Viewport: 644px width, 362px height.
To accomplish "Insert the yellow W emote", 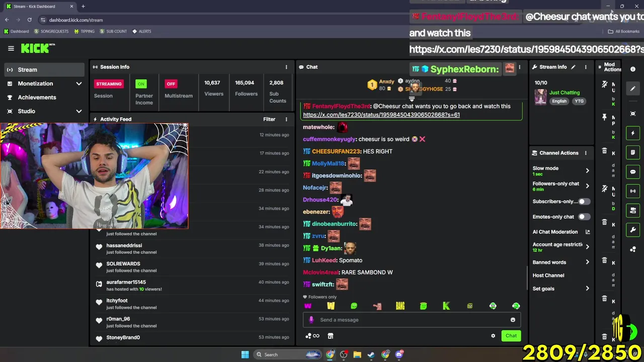I will coord(331,306).
